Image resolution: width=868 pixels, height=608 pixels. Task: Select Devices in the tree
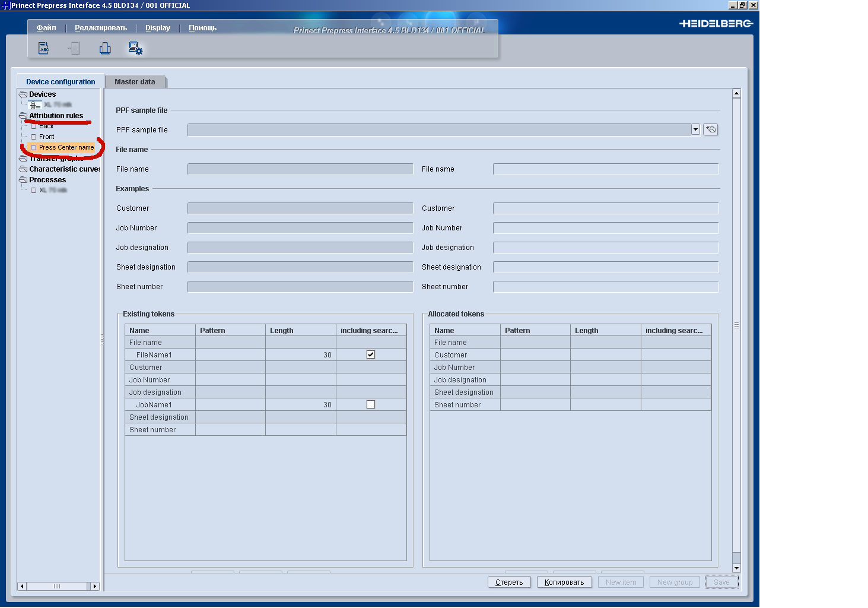(43, 94)
